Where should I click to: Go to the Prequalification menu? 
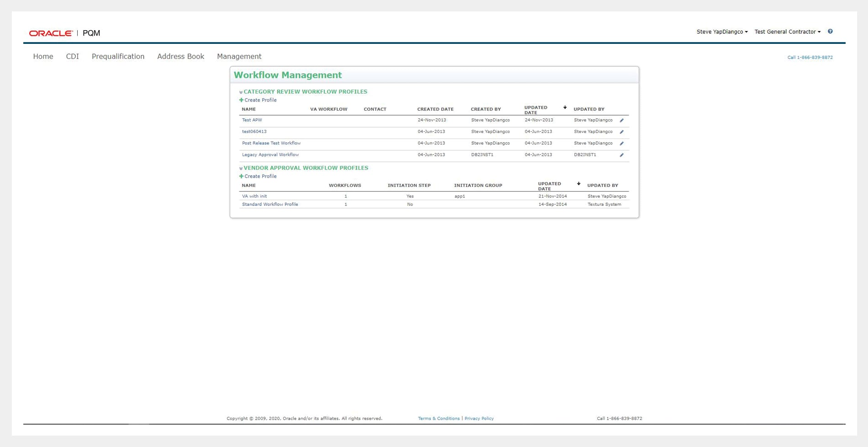click(118, 57)
